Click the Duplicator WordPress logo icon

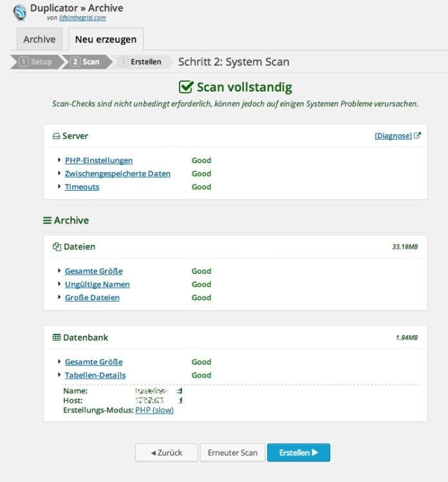[x=20, y=12]
